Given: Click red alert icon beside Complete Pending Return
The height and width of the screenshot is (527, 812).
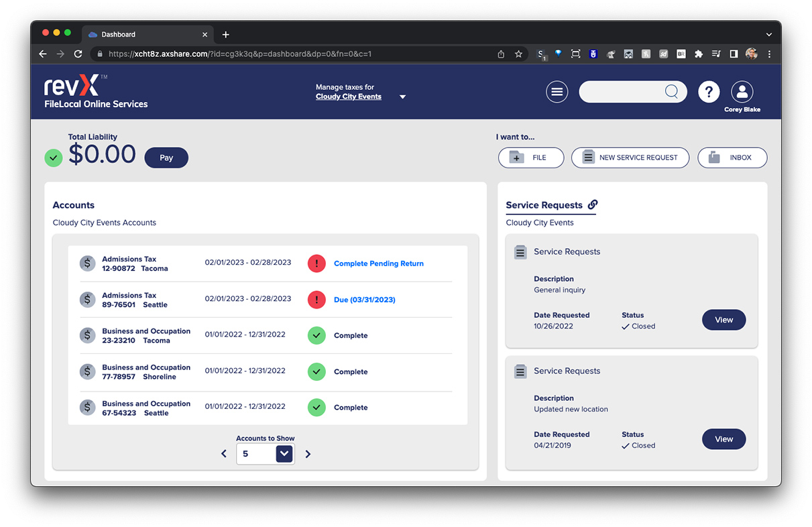Looking at the screenshot, I should (x=316, y=263).
